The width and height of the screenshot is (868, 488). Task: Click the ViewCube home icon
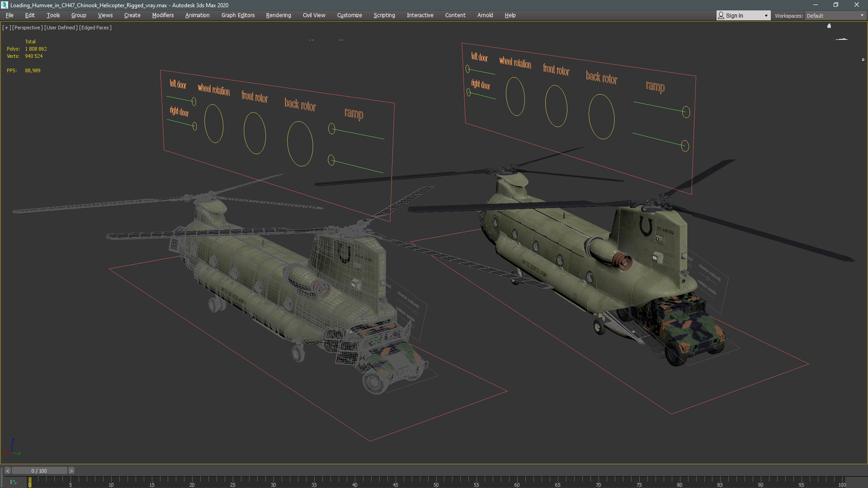pos(829,26)
